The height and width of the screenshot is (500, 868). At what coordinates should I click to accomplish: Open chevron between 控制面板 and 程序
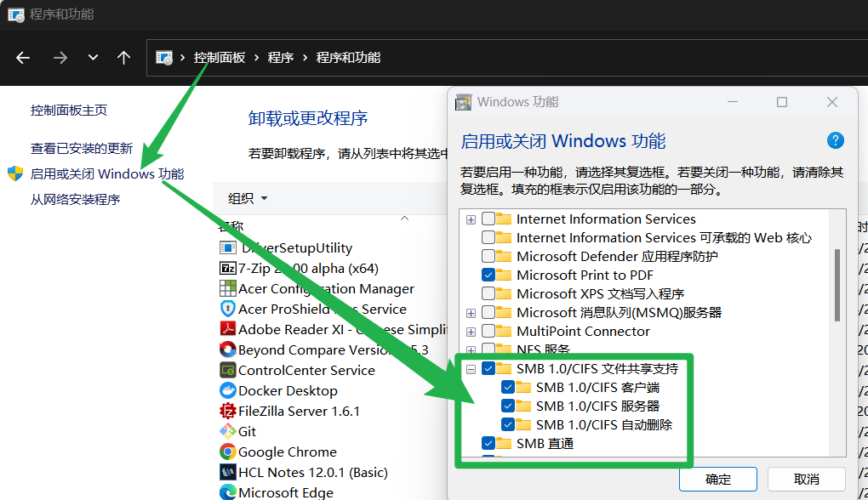256,58
